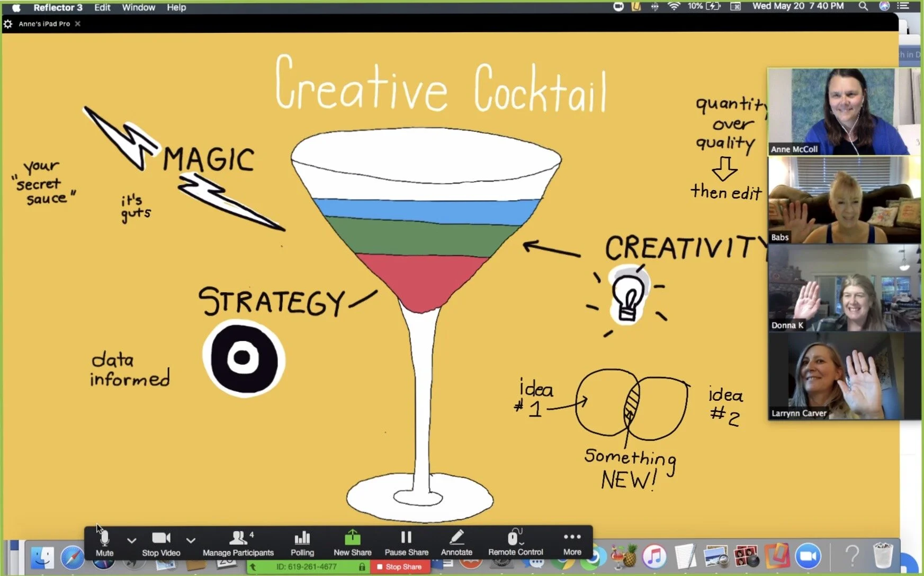Select the Annotate pencil tool

(456, 543)
